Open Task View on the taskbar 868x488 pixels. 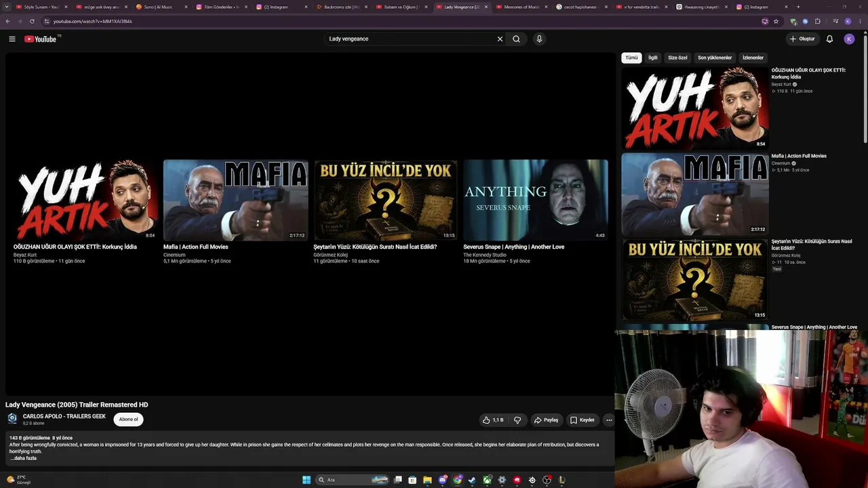pyautogui.click(x=398, y=480)
